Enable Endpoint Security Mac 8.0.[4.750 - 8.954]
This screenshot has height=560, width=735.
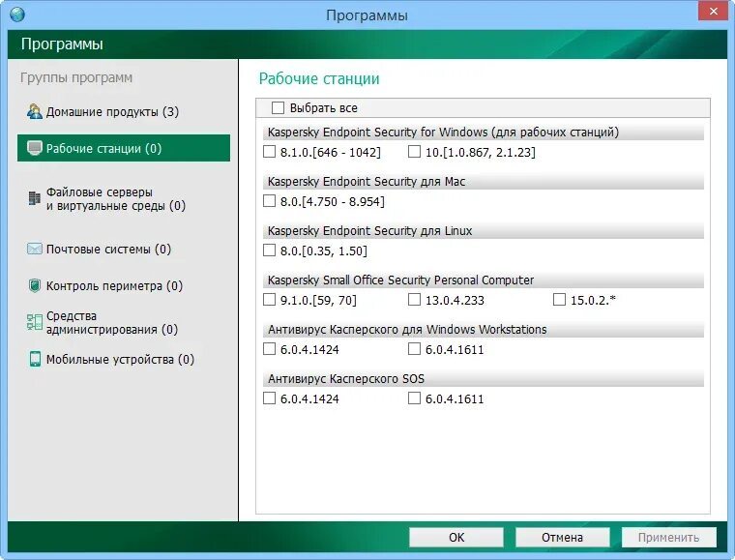tap(269, 201)
